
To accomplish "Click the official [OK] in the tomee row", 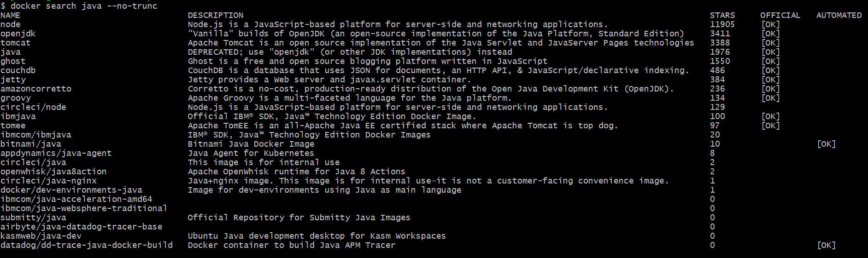I will tap(770, 126).
